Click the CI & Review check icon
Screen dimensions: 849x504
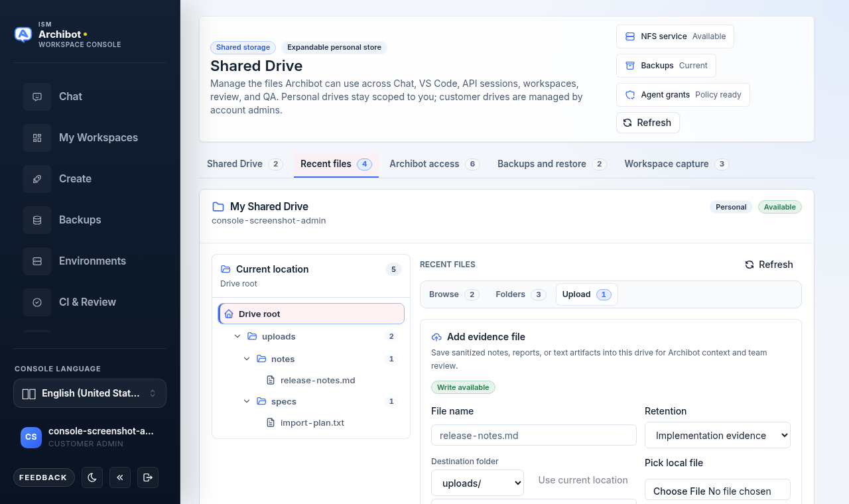click(37, 302)
